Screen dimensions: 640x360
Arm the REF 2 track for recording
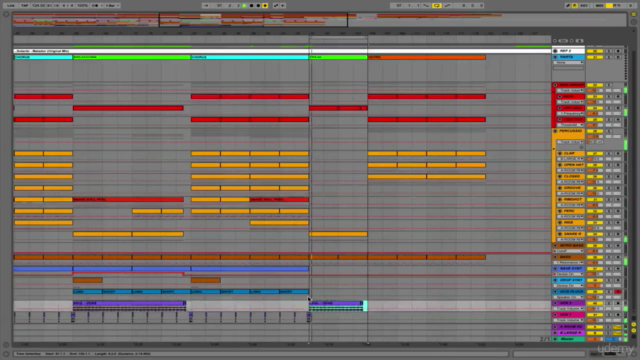point(618,51)
